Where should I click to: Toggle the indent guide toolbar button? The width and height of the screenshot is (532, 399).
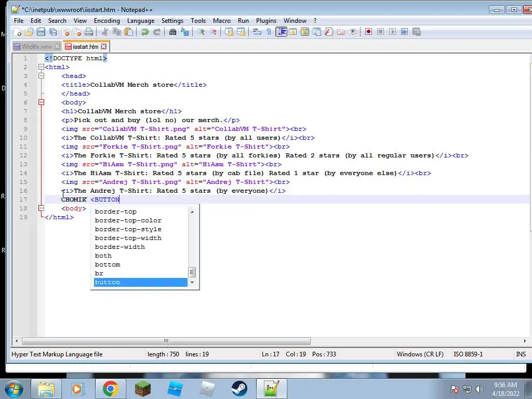point(281,32)
